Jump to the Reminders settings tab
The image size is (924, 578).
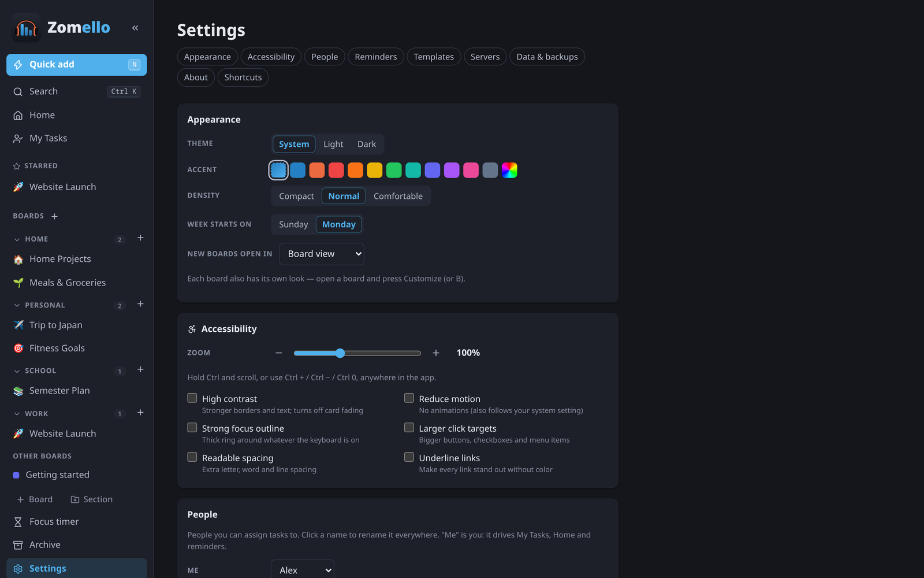click(376, 57)
